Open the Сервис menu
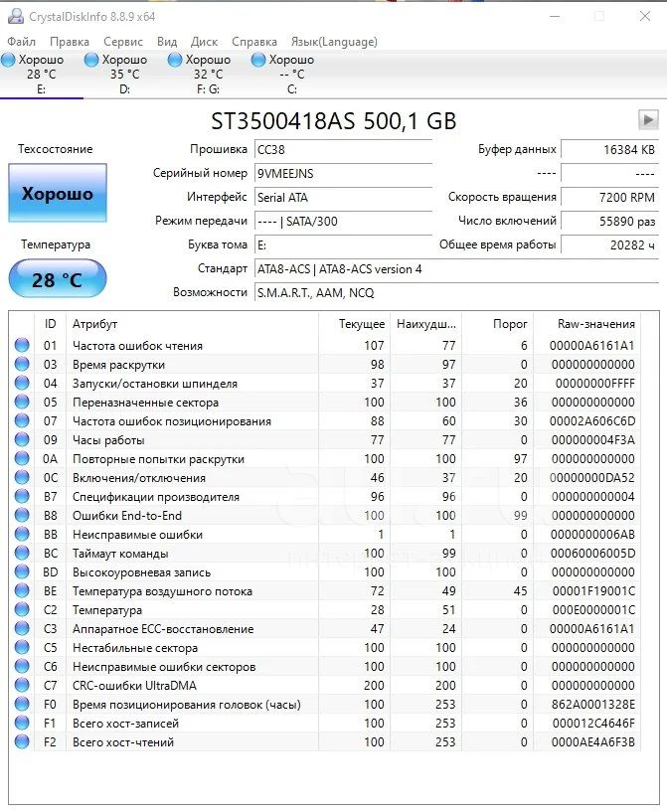667x812 pixels. (x=122, y=42)
